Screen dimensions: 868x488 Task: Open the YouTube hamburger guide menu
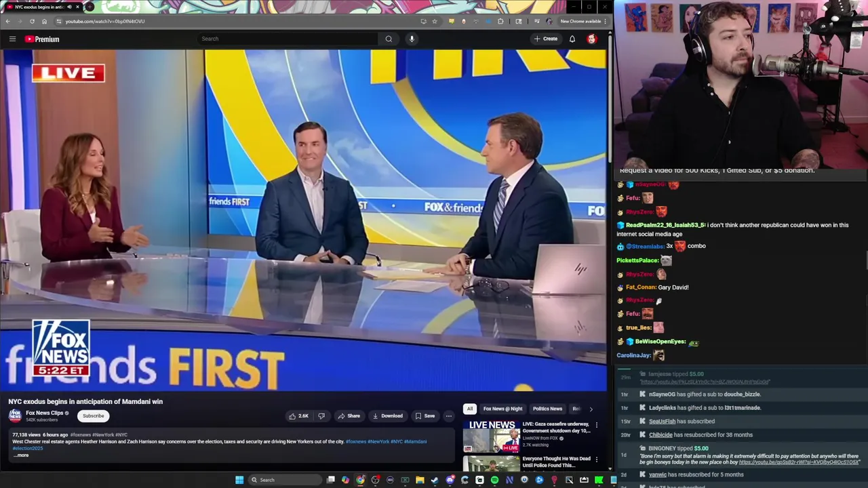12,39
